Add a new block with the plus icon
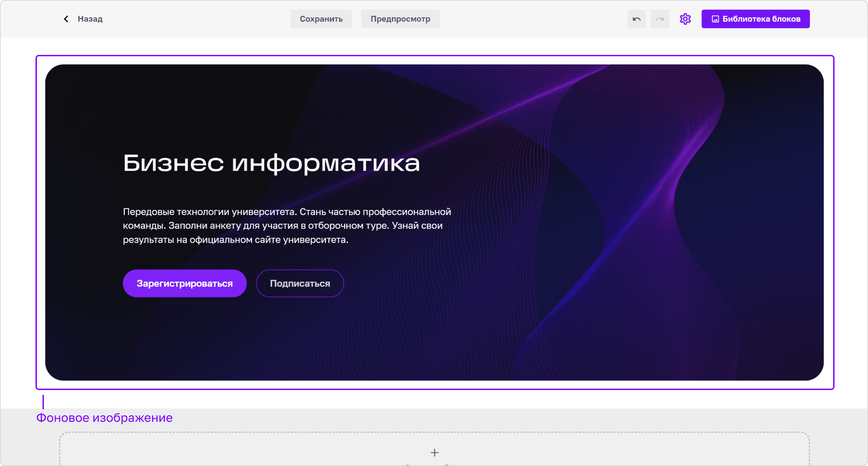Viewport: 868px width, 466px height. coord(434,453)
